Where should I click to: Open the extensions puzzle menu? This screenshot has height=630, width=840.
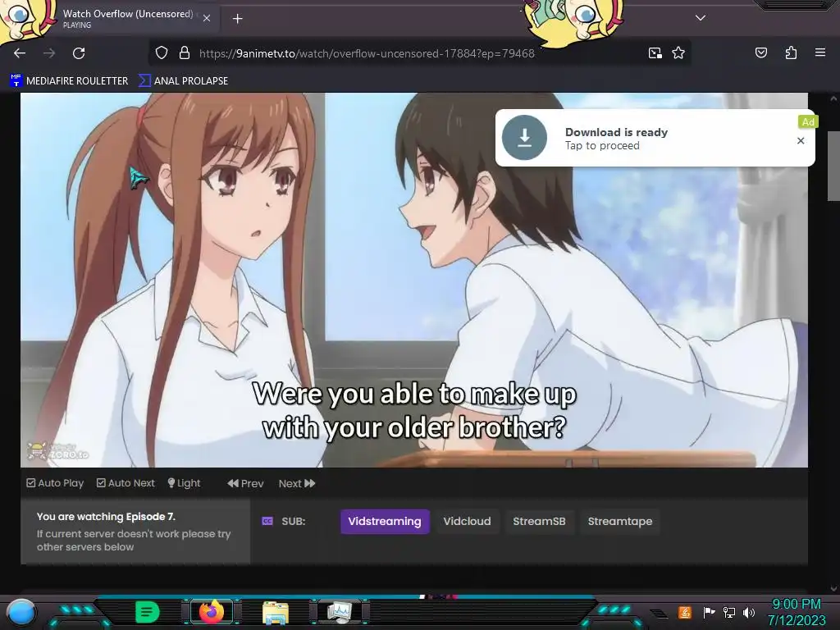[791, 53]
